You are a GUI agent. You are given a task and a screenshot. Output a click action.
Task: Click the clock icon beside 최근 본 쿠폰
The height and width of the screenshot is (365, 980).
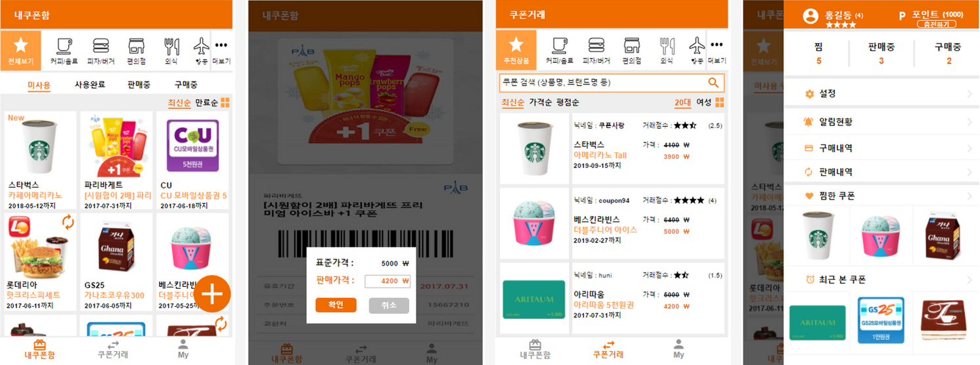point(810,280)
